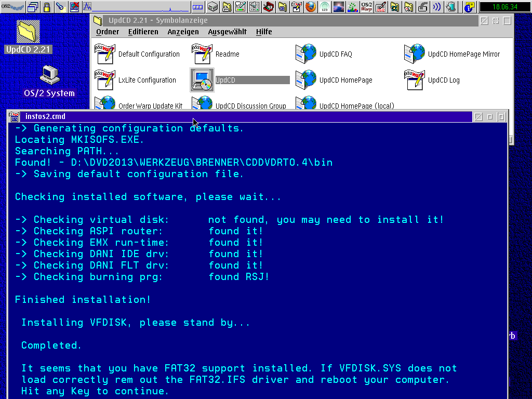
Task: Open the Anzeigen menu
Action: 183,32
